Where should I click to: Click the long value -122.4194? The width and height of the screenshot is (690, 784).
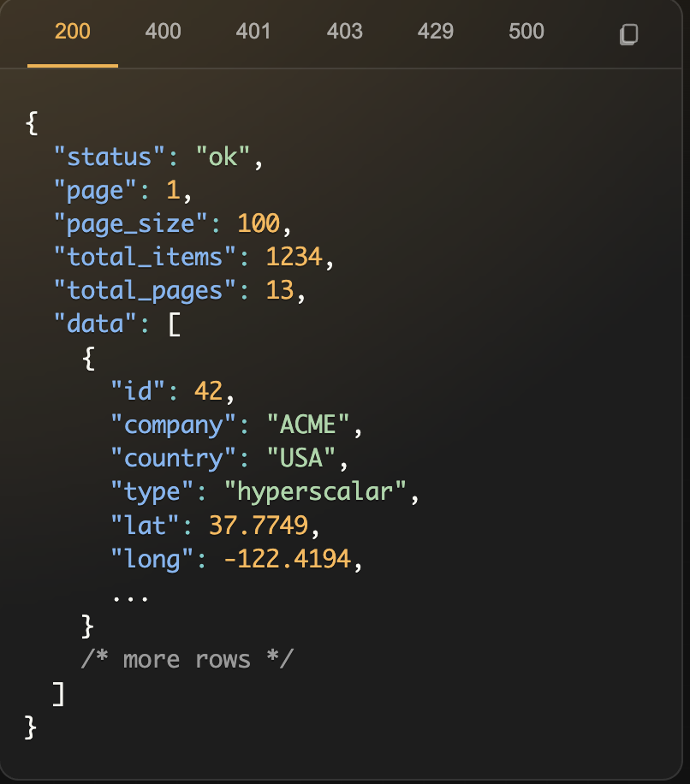point(287,559)
